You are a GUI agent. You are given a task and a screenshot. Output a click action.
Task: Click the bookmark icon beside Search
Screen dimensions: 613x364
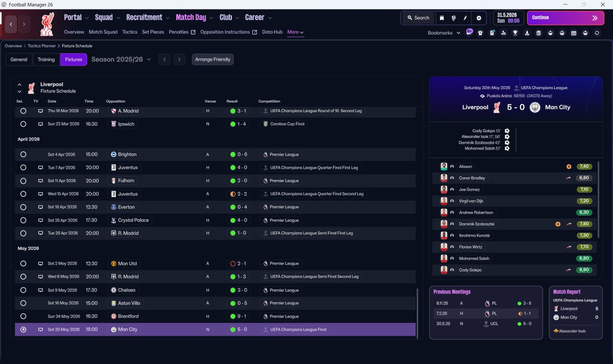[x=442, y=18]
